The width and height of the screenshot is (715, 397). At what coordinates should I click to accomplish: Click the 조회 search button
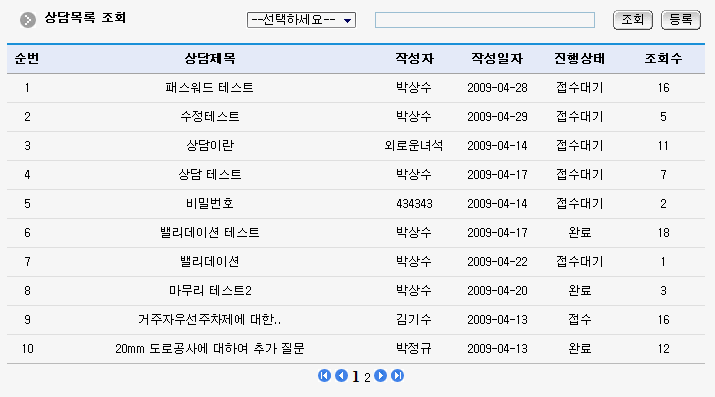633,20
